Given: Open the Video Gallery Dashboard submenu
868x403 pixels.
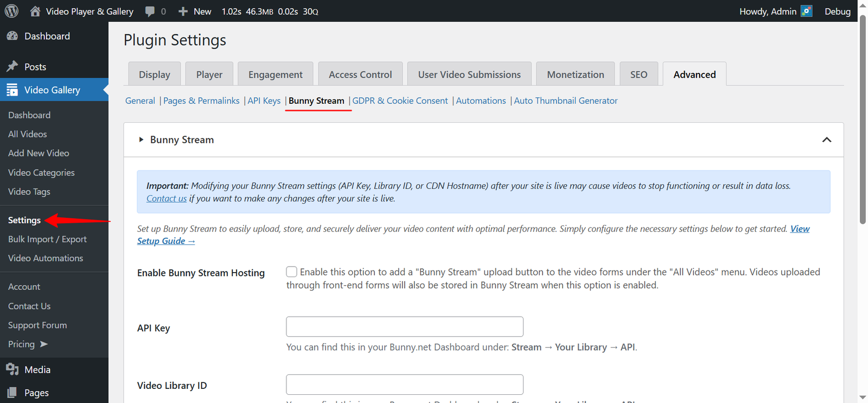Looking at the screenshot, I should pyautogui.click(x=29, y=115).
